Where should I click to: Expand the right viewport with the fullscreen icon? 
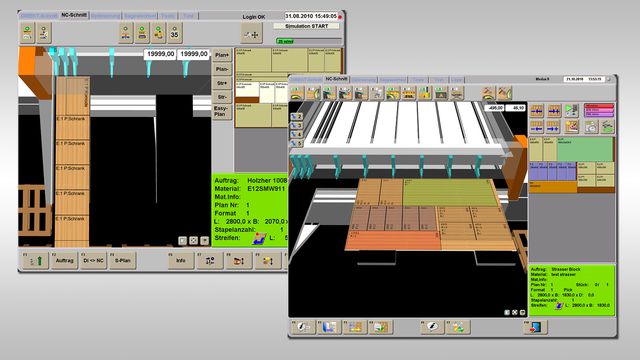tap(515, 312)
